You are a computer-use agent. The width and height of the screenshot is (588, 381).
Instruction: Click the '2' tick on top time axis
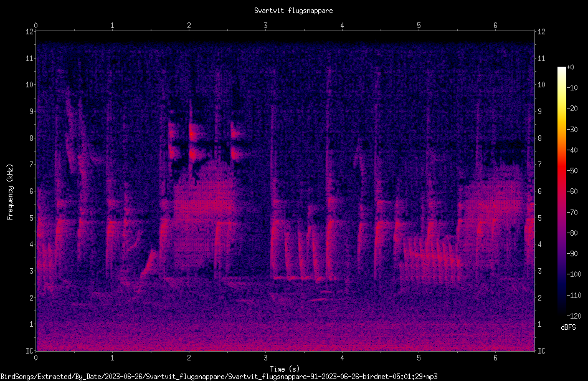pos(189,26)
